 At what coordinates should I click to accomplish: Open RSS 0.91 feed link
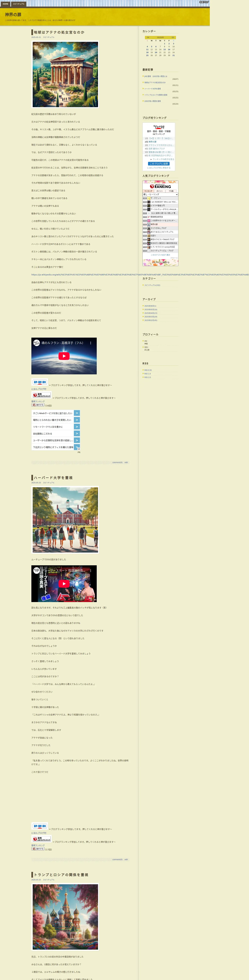(x=148, y=370)
